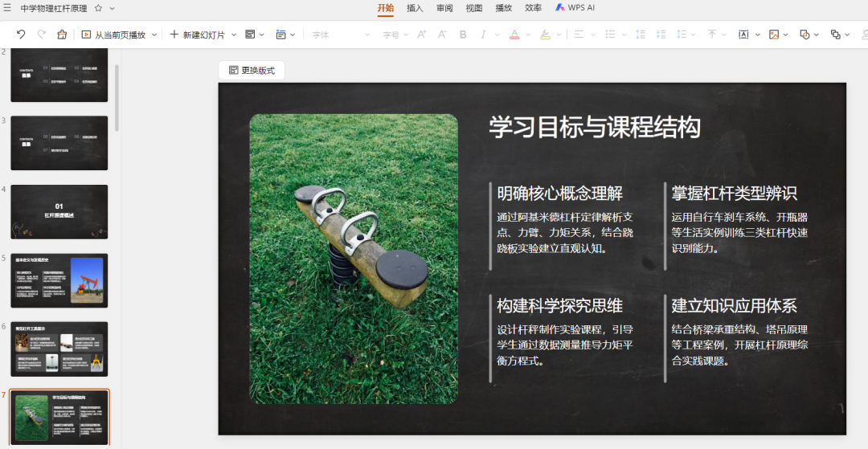Open the slide layout icon in toolbar
Image resolution: width=868 pixels, height=449 pixels.
point(250,35)
